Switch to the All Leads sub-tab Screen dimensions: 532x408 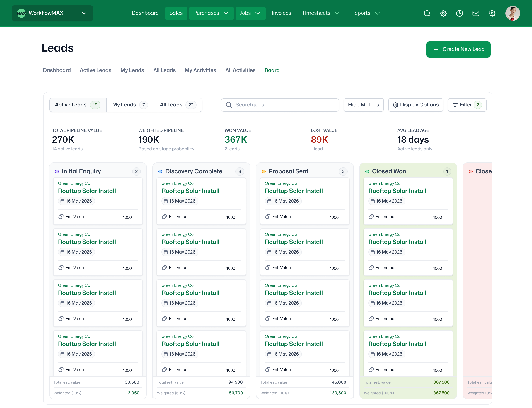tap(164, 70)
